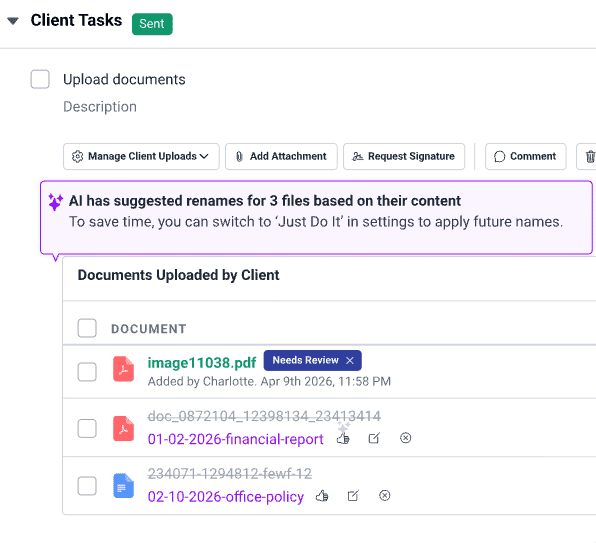Approve the financial-report rename with thumbs-up icon
The image size is (596, 543).
pyautogui.click(x=343, y=439)
